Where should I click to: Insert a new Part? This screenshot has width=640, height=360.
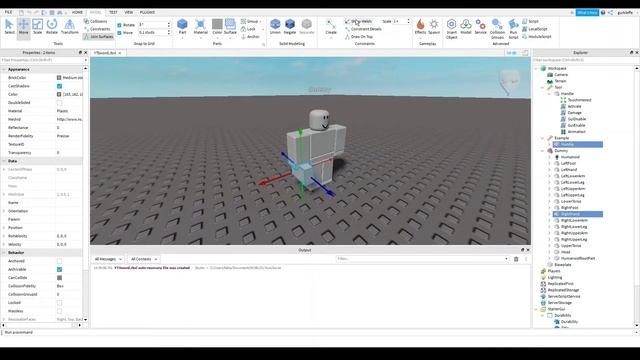point(182,27)
